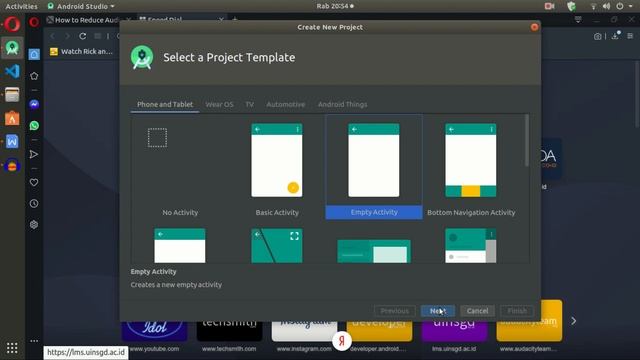
Task: Open History clock in the Opera sidebar
Action: click(x=34, y=203)
